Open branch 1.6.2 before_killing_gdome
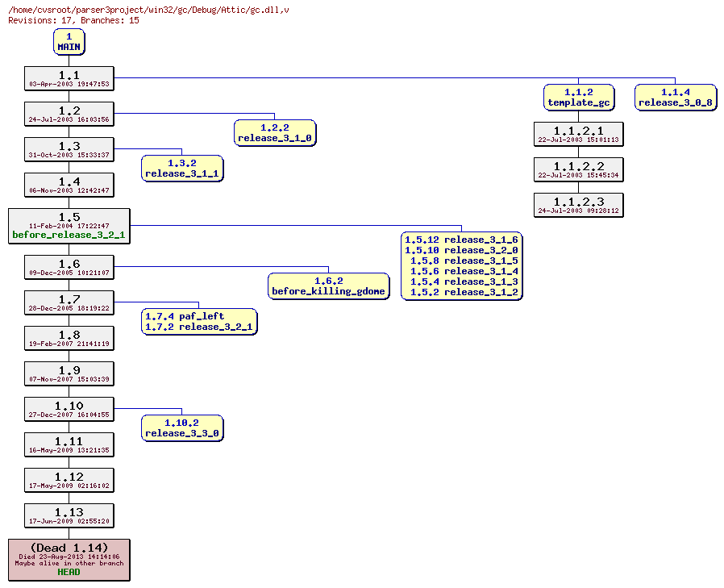 click(329, 286)
